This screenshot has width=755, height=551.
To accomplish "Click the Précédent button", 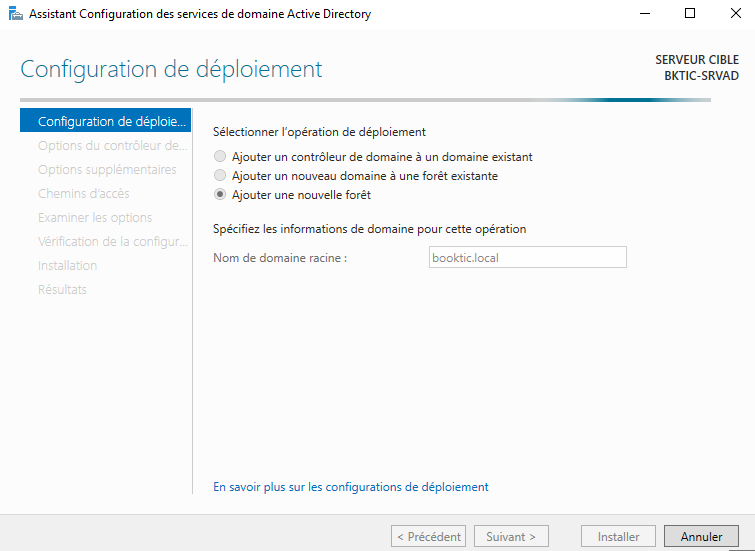I will pos(429,537).
